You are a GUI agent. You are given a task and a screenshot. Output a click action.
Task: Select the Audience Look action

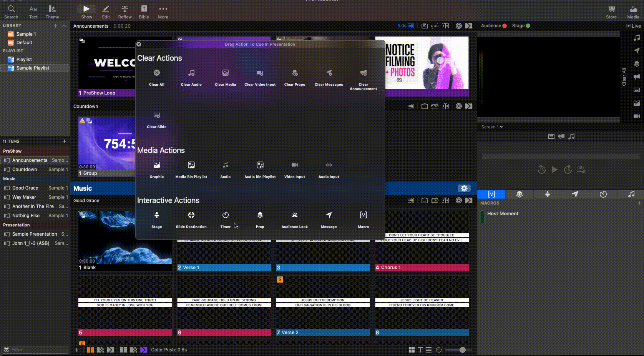tap(295, 215)
